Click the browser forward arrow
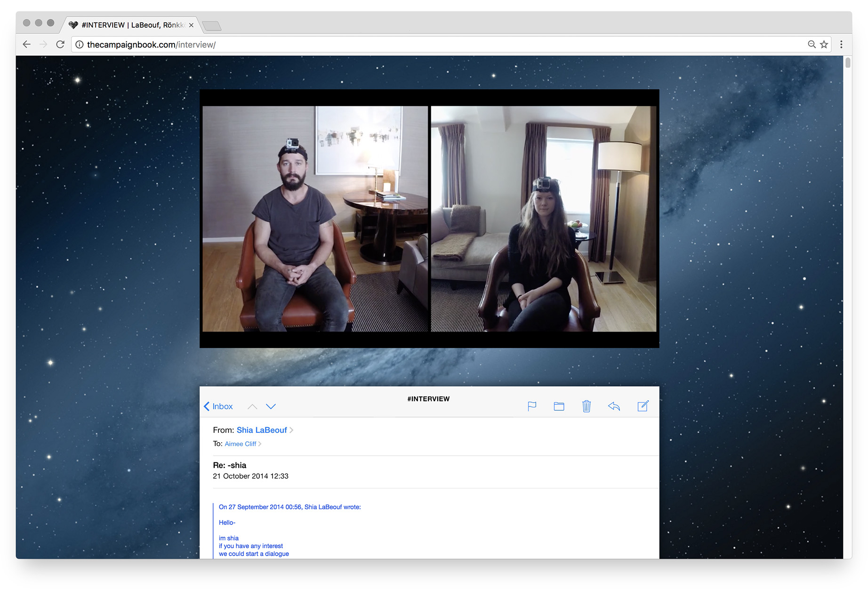The width and height of the screenshot is (868, 599). point(43,44)
